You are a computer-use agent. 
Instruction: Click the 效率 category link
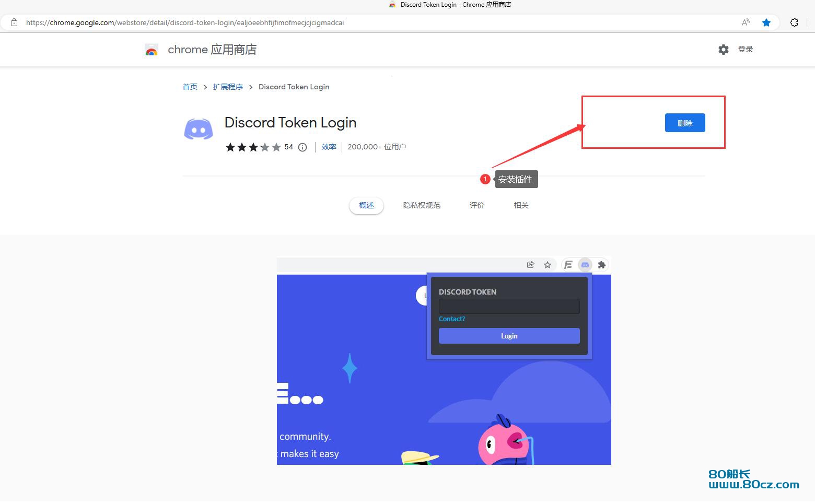[x=329, y=147]
